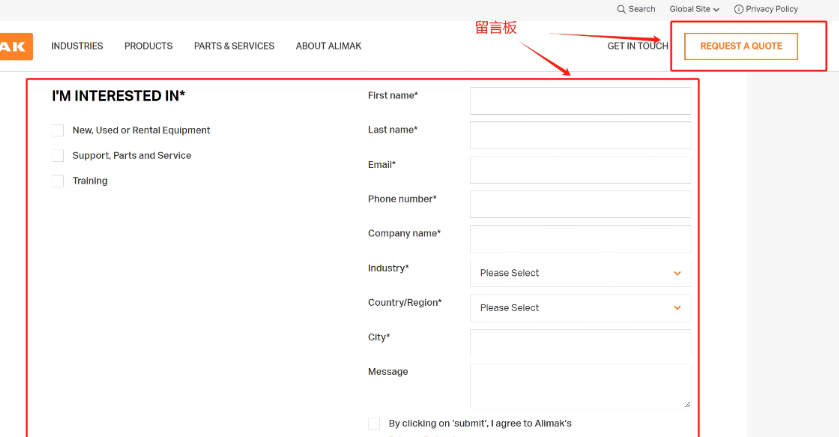Screen dimensions: 839x437
Task: Click the Privacy Policy info icon
Action: tap(739, 9)
